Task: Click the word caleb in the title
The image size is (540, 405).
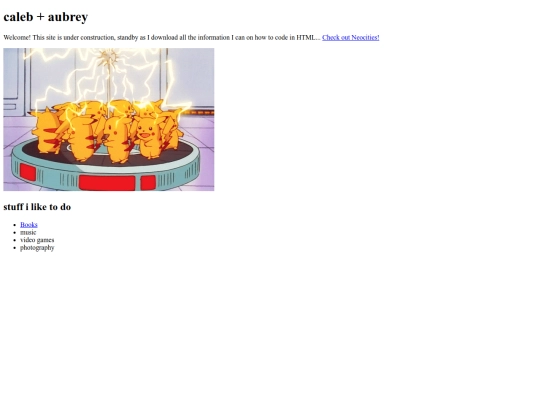Action: coord(18,17)
